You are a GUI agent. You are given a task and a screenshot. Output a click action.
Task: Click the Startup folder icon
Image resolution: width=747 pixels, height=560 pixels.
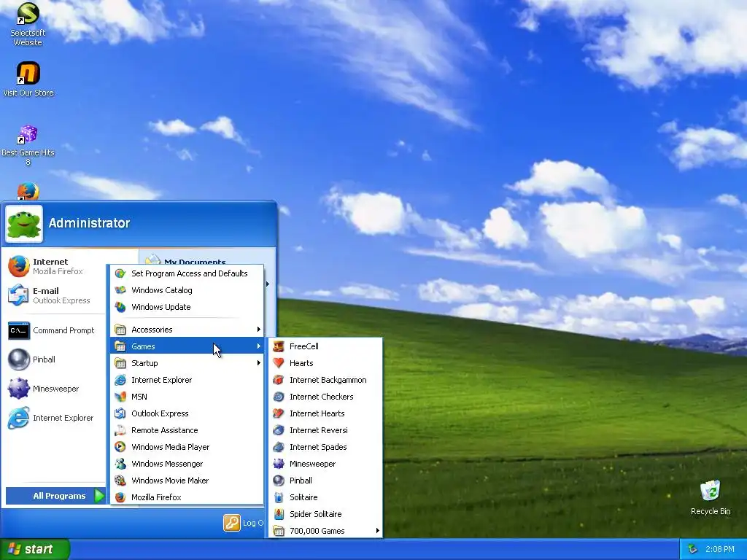pos(120,363)
